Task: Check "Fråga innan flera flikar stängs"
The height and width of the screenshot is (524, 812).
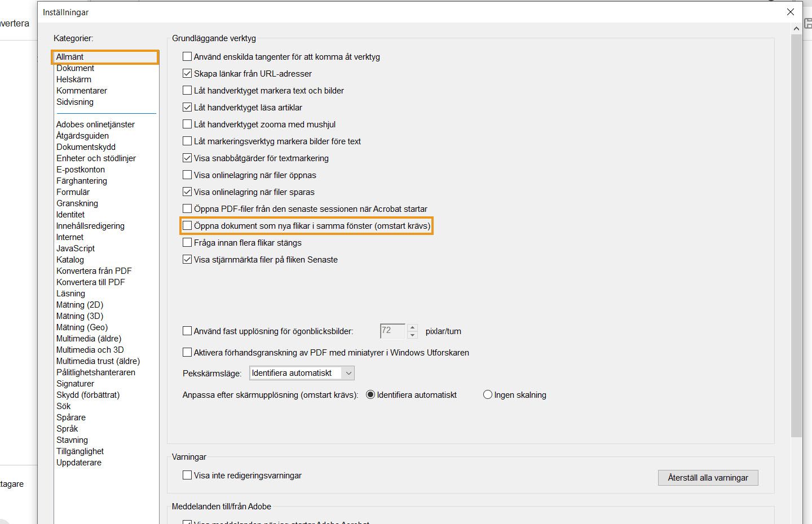Action: [x=187, y=242]
